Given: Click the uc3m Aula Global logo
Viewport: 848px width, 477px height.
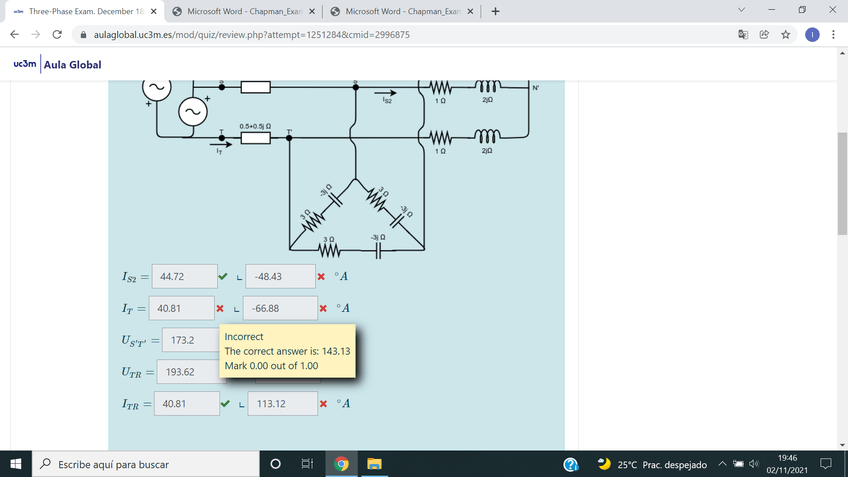Looking at the screenshot, I should (57, 65).
